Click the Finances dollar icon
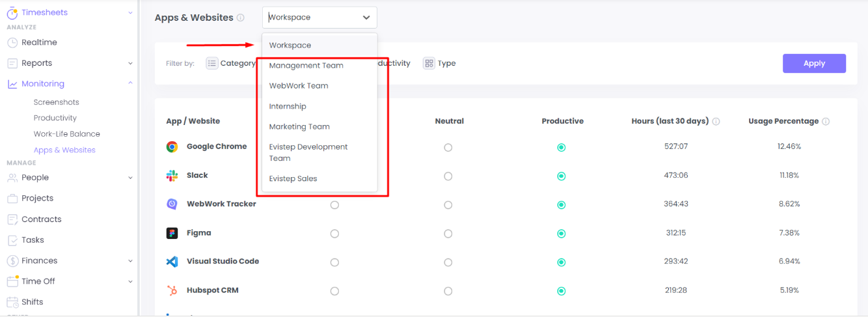Screen dimensions: 868x317 (12, 261)
